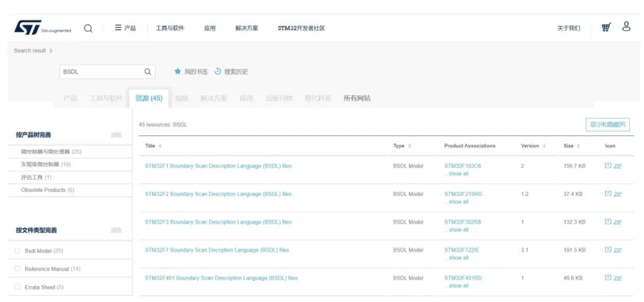
Task: Expand show all under STM32F401RD
Action: tap(457, 286)
